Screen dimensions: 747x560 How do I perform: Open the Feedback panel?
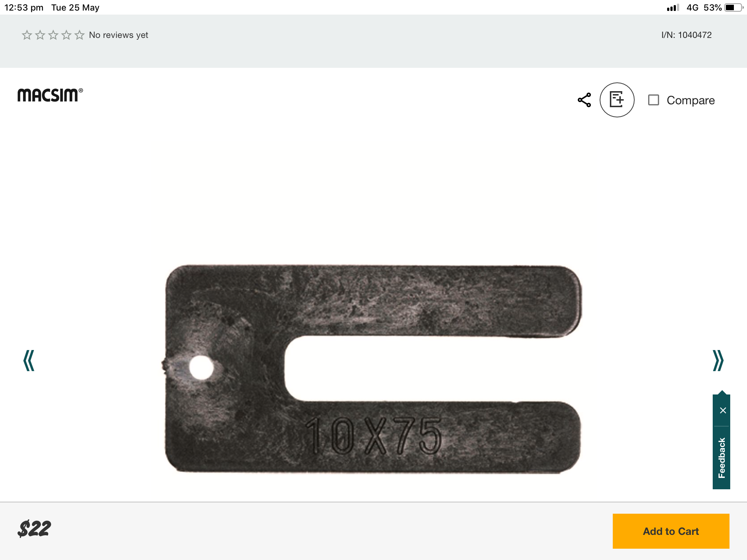(721, 458)
